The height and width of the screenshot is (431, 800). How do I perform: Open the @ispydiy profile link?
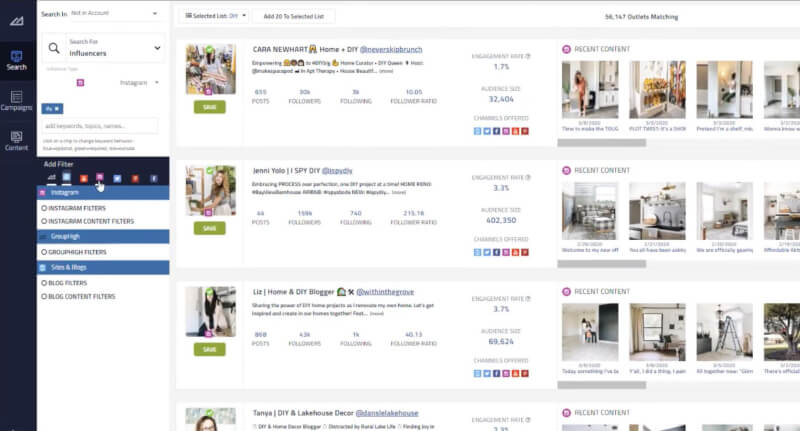pos(337,171)
